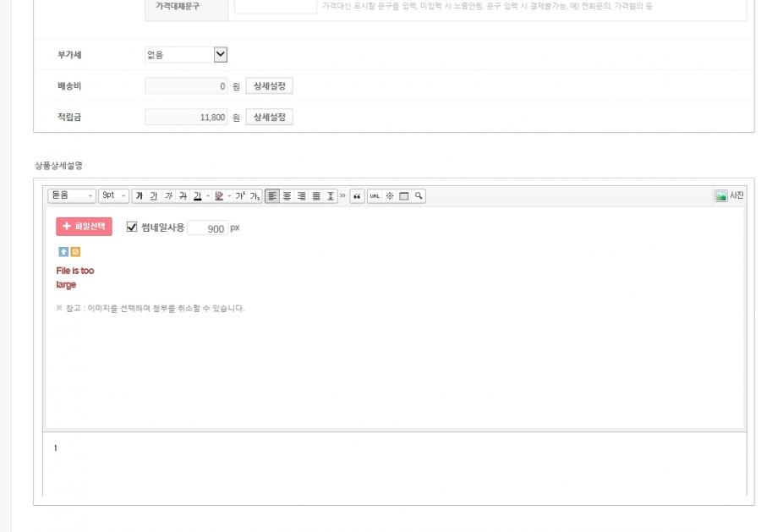The height and width of the screenshot is (532, 761).
Task: Apply underline formatting in editor toolbar
Action: [154, 196]
